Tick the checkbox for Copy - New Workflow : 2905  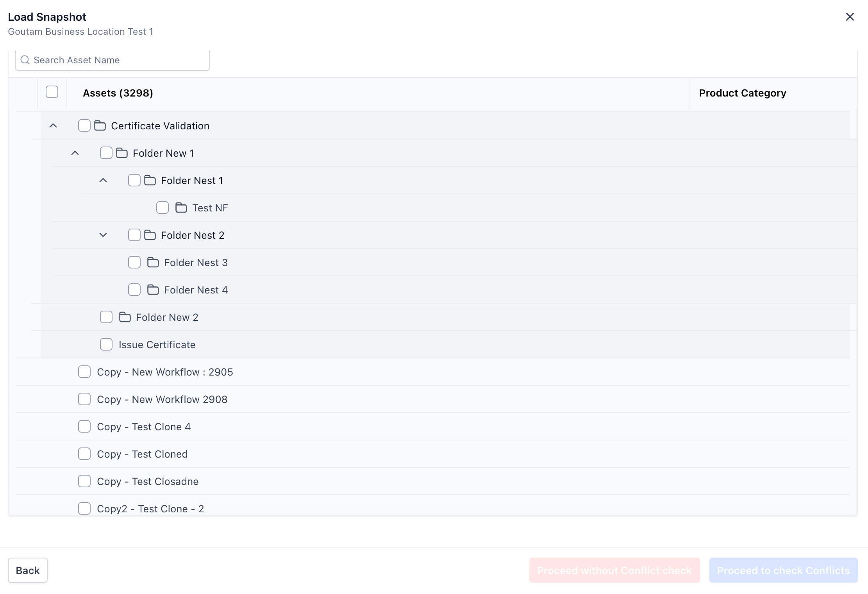[84, 372]
